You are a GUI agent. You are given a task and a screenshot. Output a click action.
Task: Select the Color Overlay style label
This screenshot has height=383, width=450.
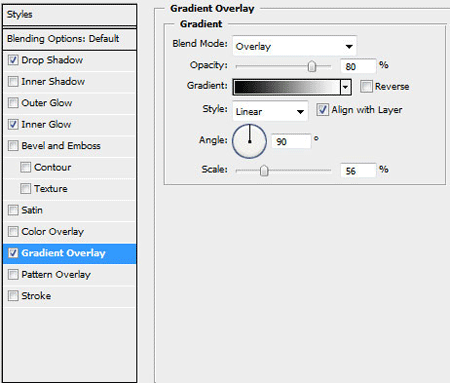point(52,232)
